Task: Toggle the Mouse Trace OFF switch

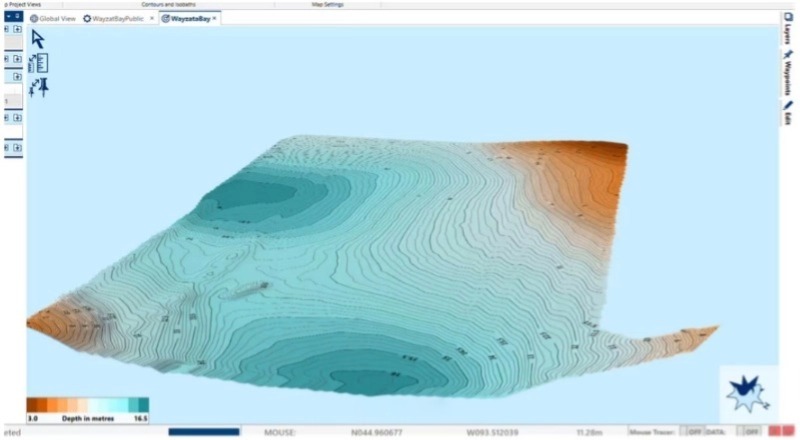Action: (x=692, y=432)
